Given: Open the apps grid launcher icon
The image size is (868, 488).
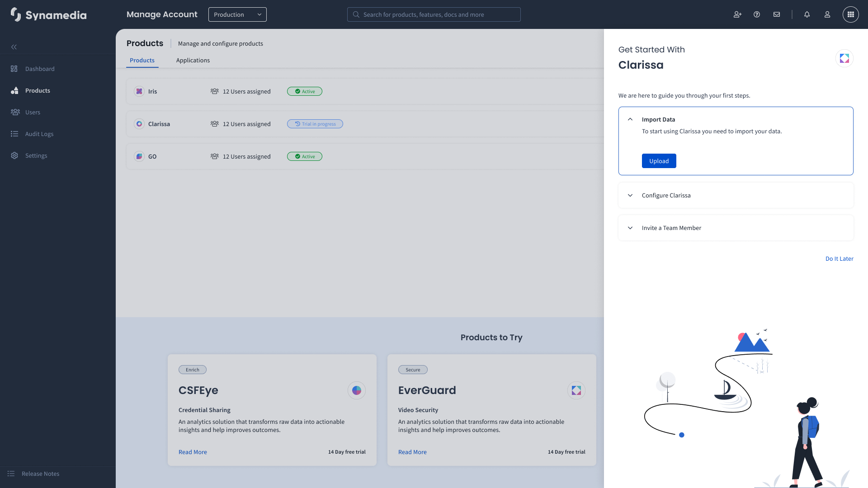Looking at the screenshot, I should tap(851, 14).
